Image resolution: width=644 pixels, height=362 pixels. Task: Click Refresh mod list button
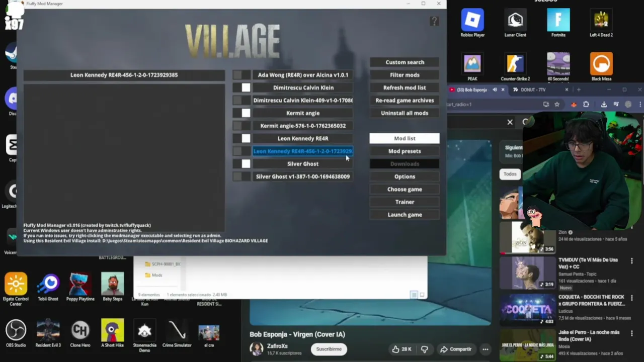405,87
